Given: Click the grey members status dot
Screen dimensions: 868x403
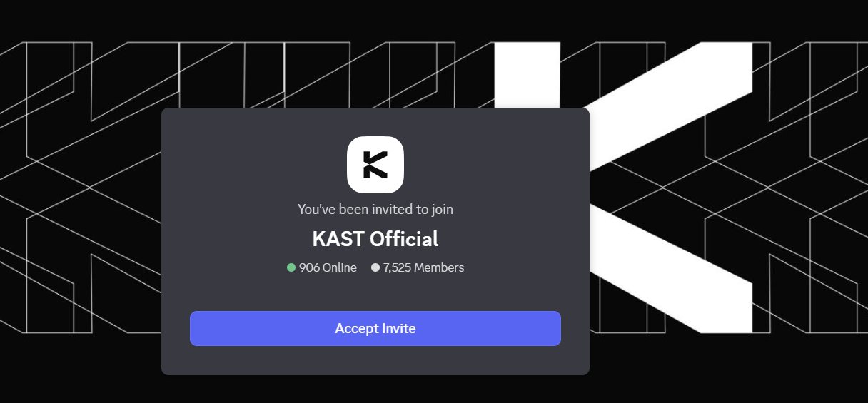Looking at the screenshot, I should (375, 267).
